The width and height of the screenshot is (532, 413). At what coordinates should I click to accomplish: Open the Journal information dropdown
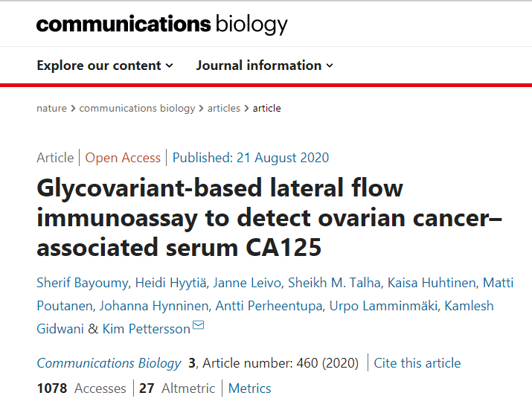pyautogui.click(x=265, y=65)
